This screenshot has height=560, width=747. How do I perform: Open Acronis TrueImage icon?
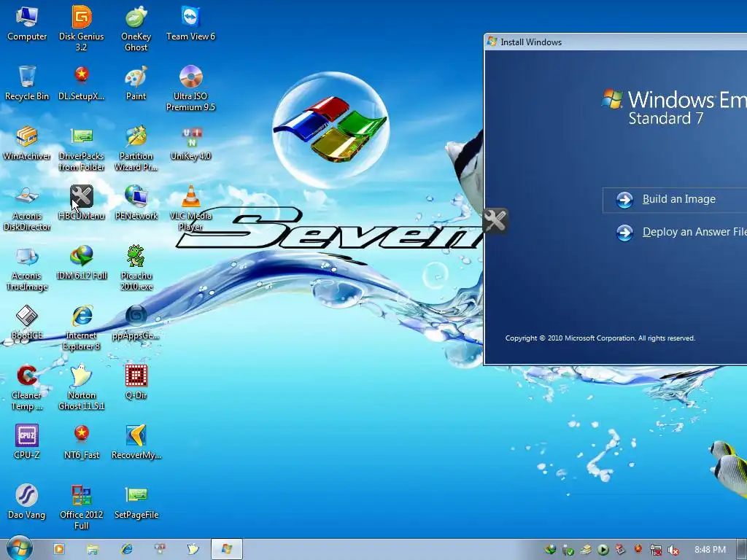(27, 268)
